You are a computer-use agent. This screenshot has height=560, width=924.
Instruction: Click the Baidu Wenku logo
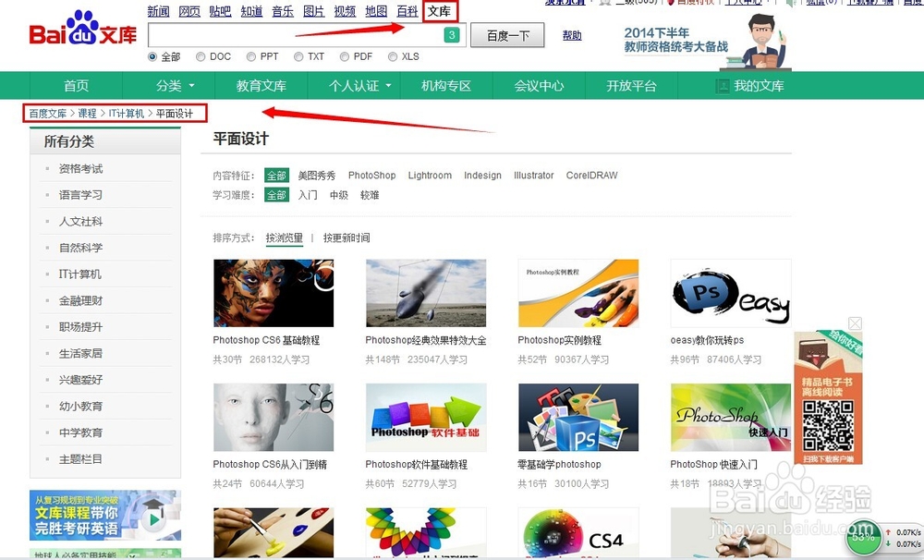click(x=82, y=29)
